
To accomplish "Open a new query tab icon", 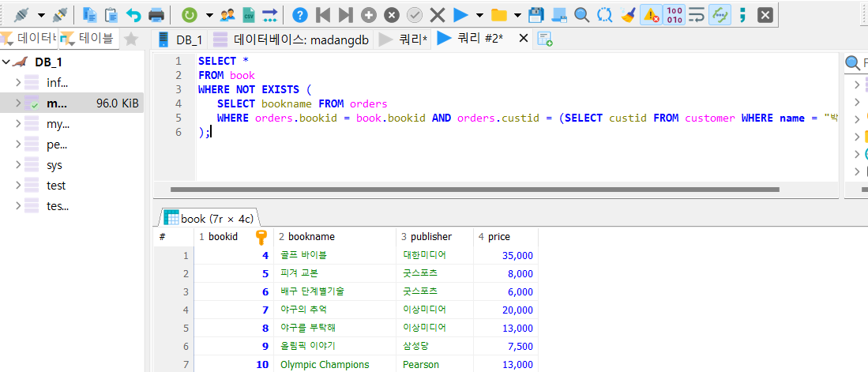I will [x=545, y=39].
